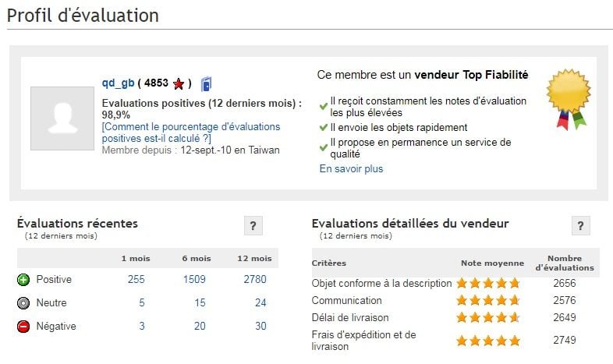This screenshot has width=613, height=364.
Task: Open the blue store door icon
Action: [x=206, y=84]
